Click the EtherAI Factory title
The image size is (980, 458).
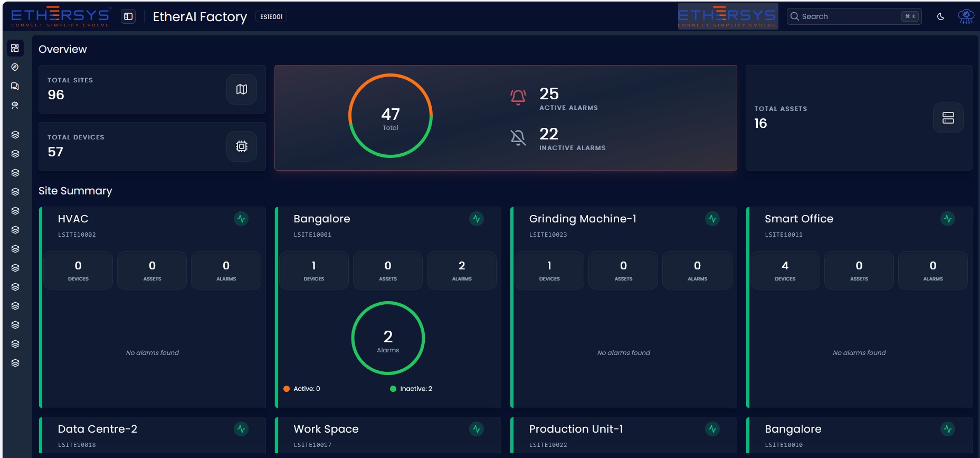[x=200, y=17]
